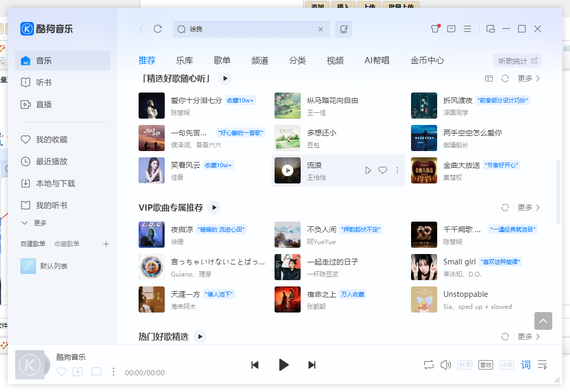The height and width of the screenshot is (392, 570).
Task: Open the 金币中心 tab
Action: pos(427,60)
